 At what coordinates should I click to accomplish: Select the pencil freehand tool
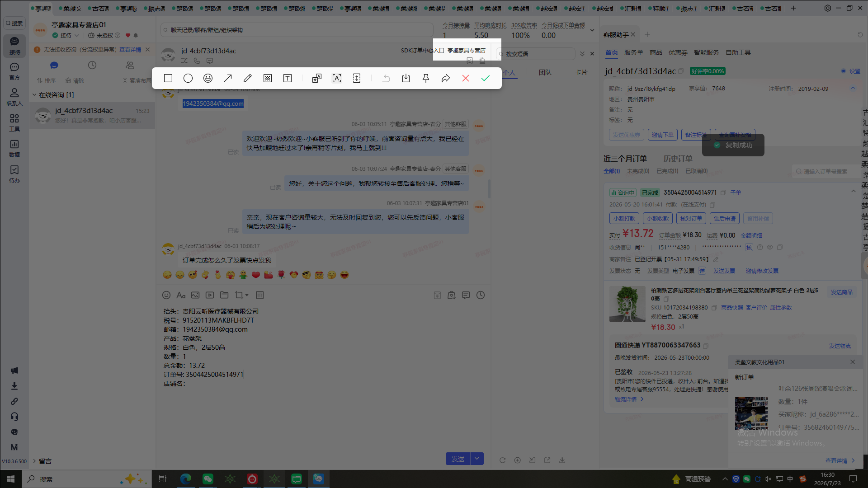[x=248, y=78]
